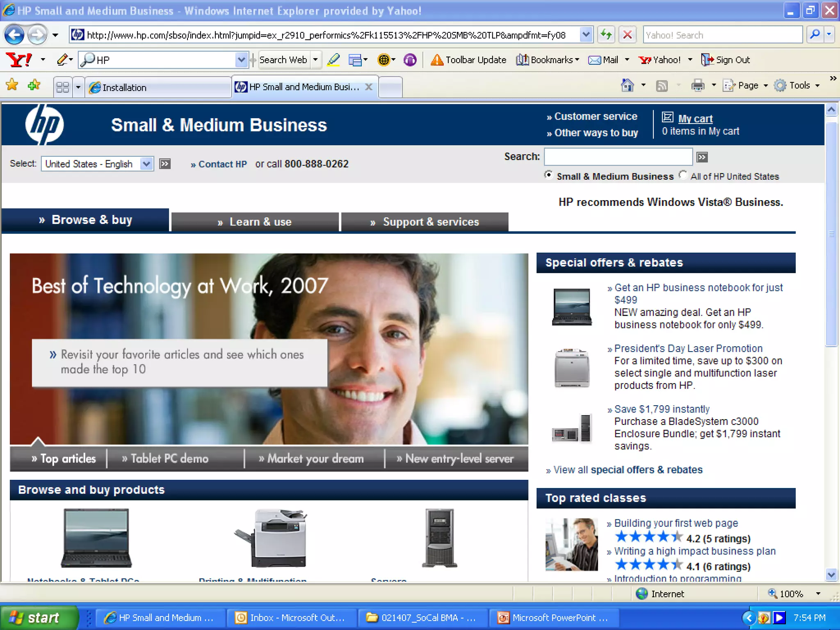Screen dimensions: 840x630
Task: Click into the HP site Search text field
Action: pos(618,157)
